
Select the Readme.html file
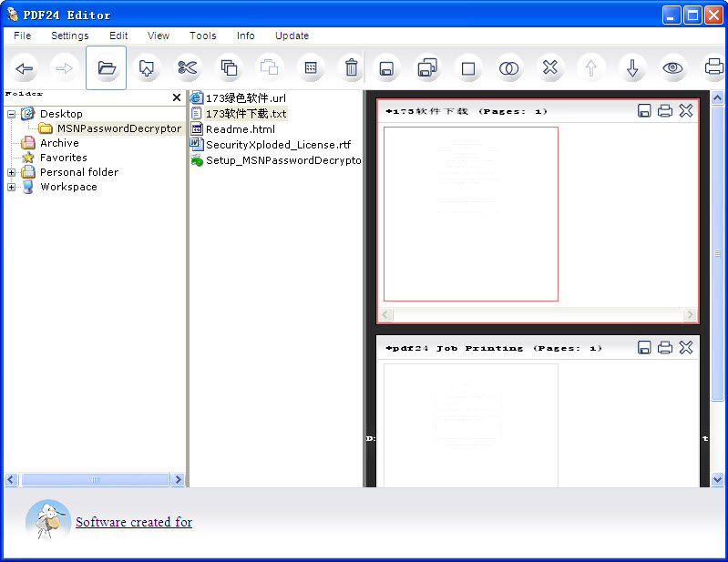240,129
